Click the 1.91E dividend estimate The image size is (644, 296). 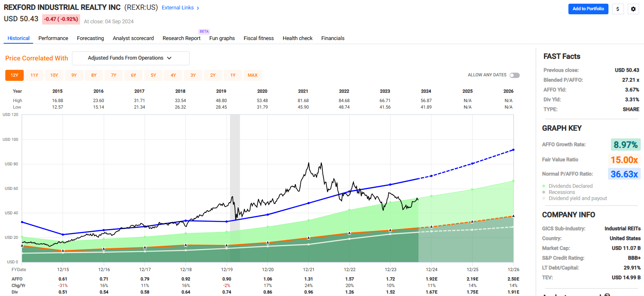(x=513, y=292)
